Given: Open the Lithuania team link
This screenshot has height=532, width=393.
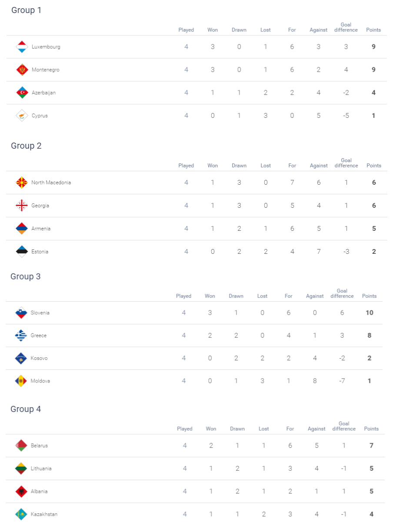Looking at the screenshot, I should (x=41, y=469).
